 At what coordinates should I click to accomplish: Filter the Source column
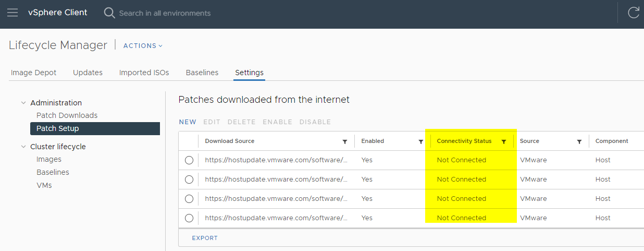(579, 141)
